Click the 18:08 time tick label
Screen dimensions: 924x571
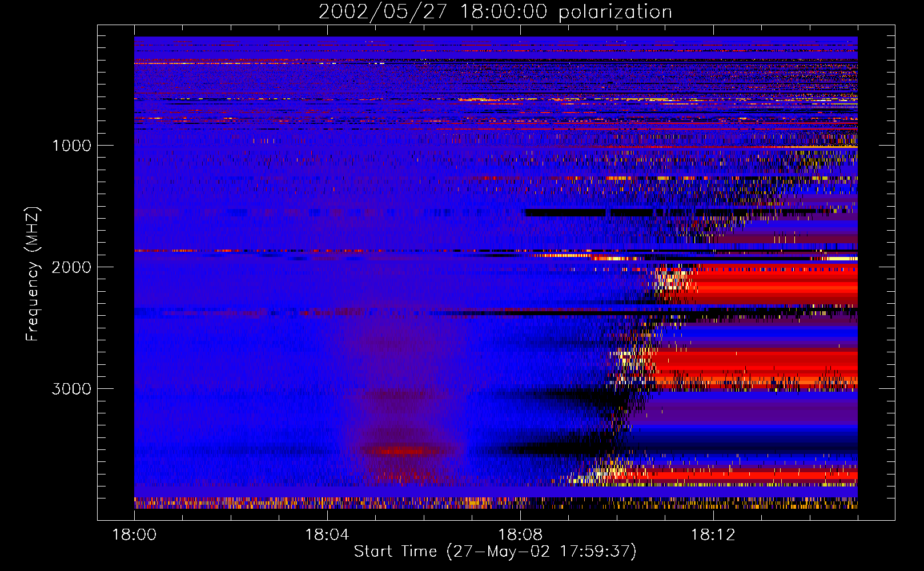pos(520,535)
